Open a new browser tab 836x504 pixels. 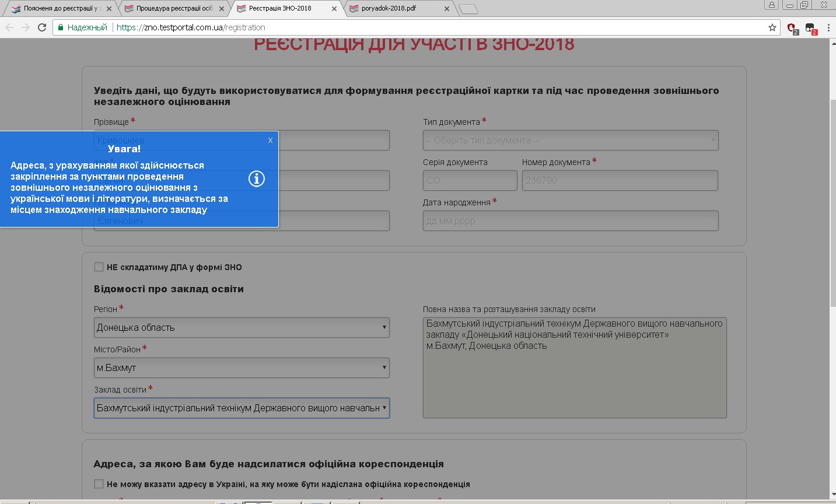point(468,9)
